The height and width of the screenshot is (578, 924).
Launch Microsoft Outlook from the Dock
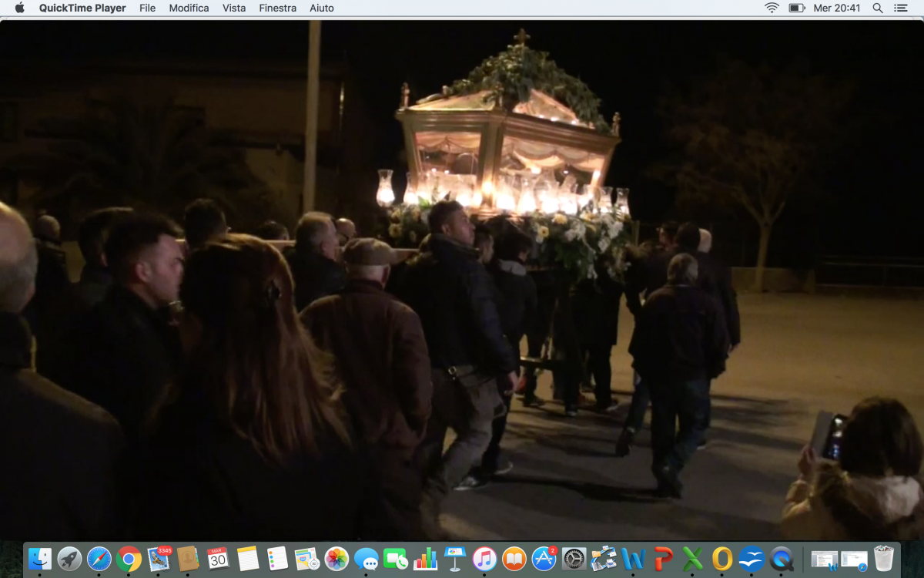[721, 559]
